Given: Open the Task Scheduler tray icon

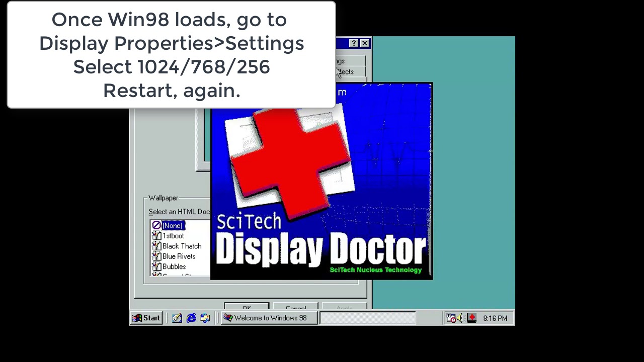Looking at the screenshot, I should [450, 318].
